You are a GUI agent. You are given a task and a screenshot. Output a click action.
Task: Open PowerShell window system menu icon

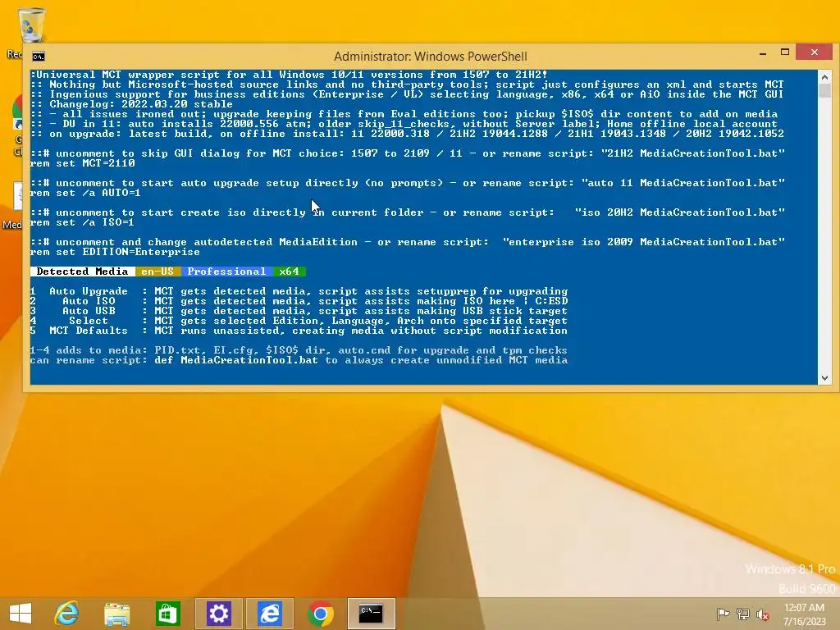[38, 57]
